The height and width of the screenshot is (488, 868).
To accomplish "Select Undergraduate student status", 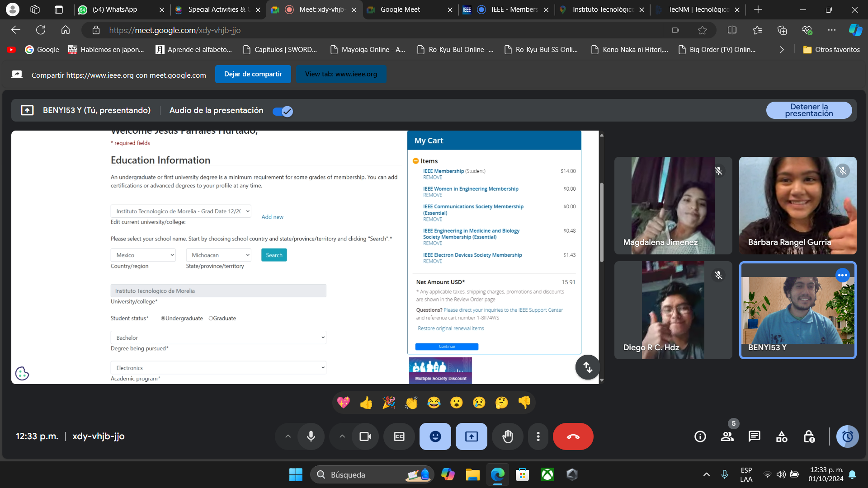I will click(163, 318).
